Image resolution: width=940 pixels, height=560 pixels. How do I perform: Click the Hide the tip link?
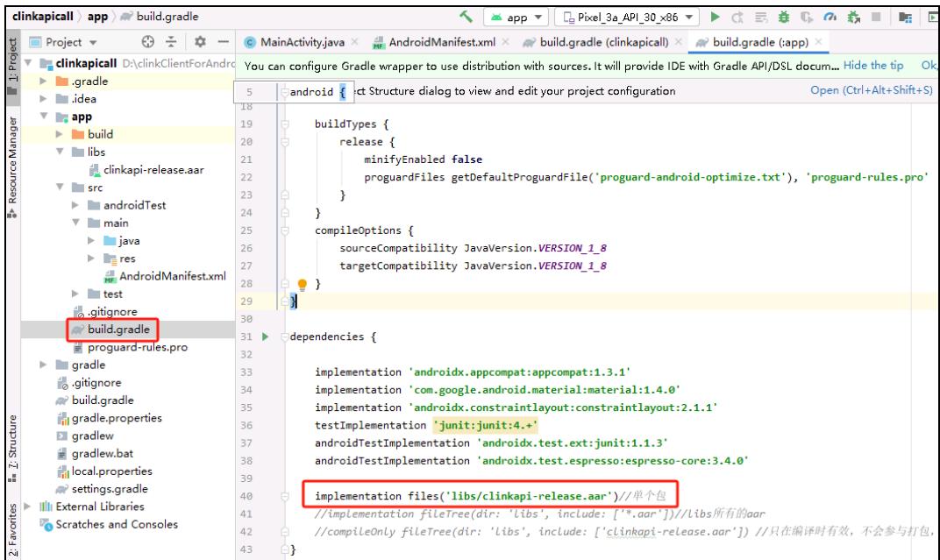pyautogui.click(x=874, y=67)
